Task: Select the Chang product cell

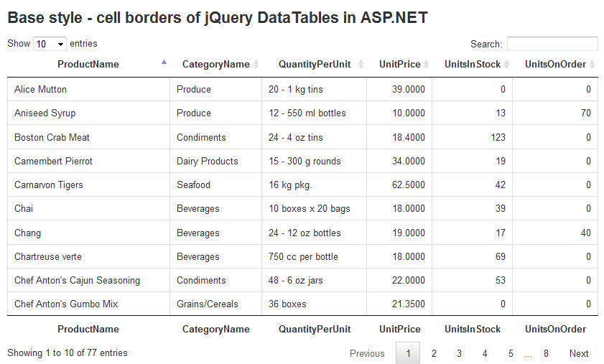Action: click(88, 233)
